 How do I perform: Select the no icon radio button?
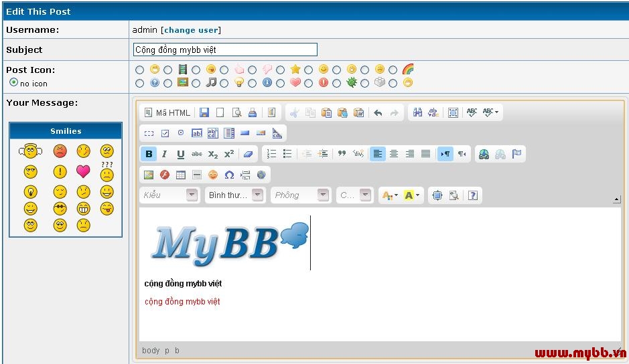point(14,82)
